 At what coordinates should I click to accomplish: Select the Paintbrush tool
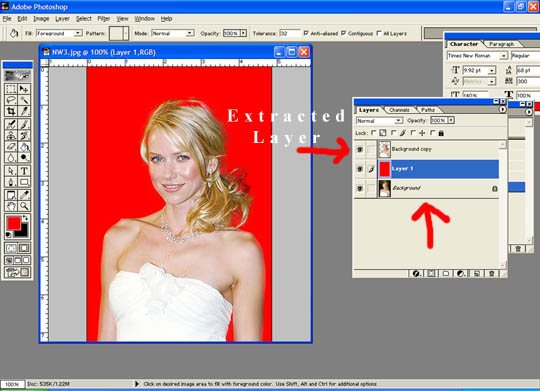(24, 124)
